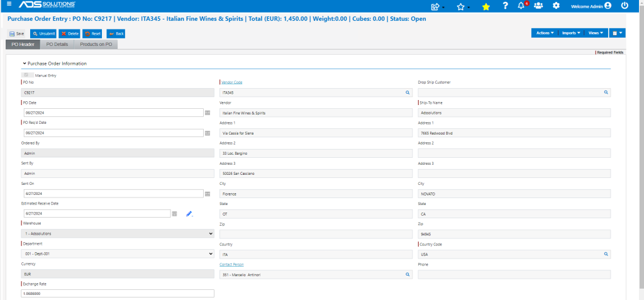Image resolution: width=644 pixels, height=300 pixels.
Task: Open the PO Req'd Date calendar picker
Action: click(208, 133)
